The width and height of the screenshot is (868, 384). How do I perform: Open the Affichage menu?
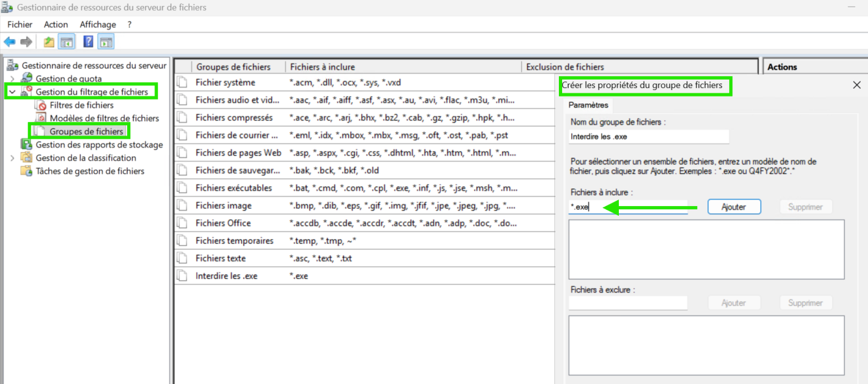(x=97, y=24)
